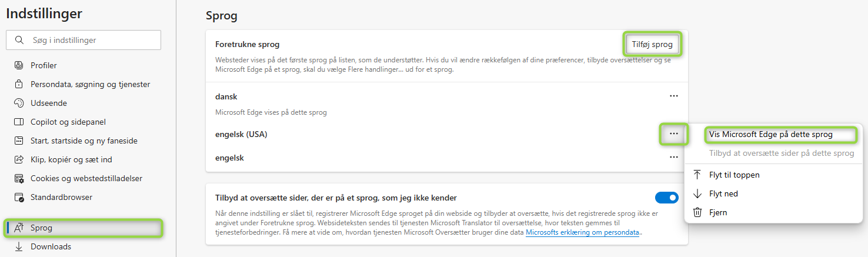This screenshot has height=257, width=868.
Task: Open more actions for engelsk (USA)
Action: tap(673, 134)
